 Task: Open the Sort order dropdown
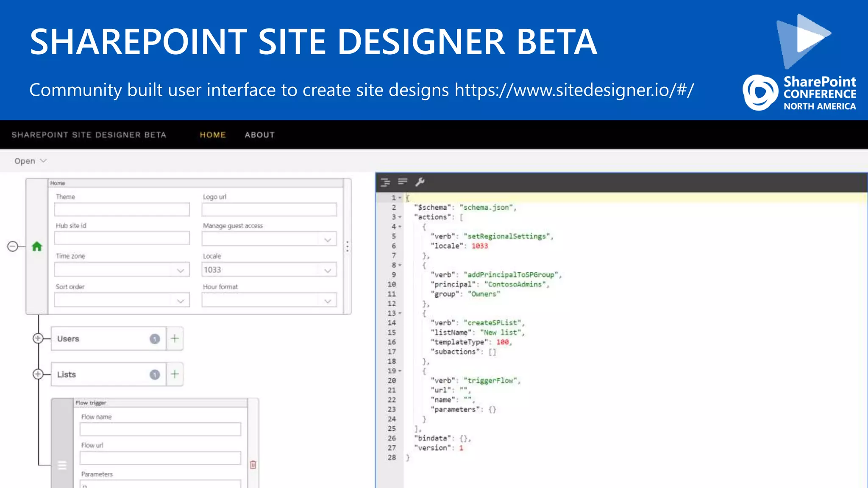pos(122,300)
